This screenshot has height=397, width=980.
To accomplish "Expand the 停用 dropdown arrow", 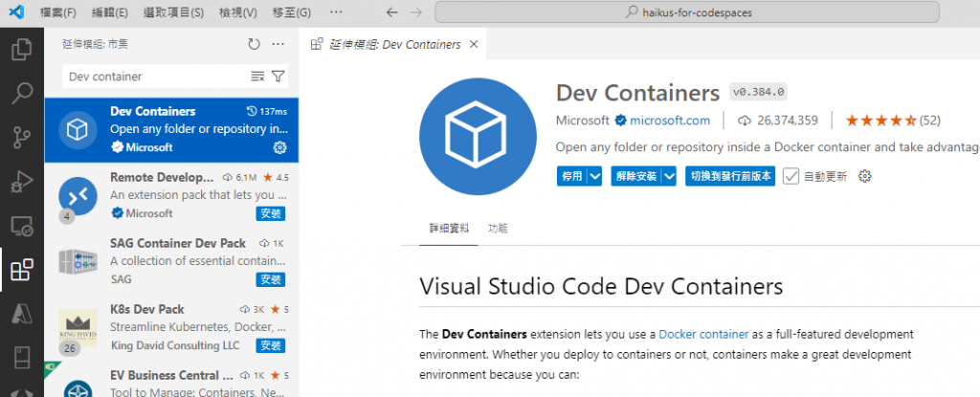I will pyautogui.click(x=594, y=176).
